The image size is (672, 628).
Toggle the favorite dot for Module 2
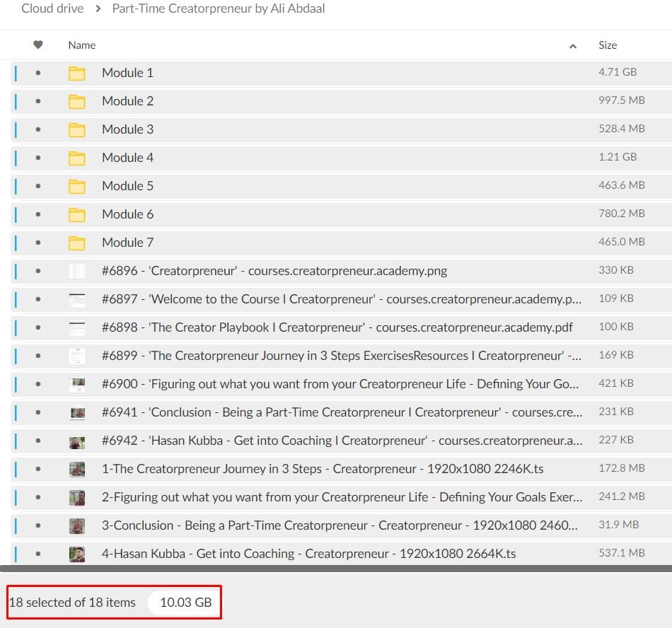38,101
